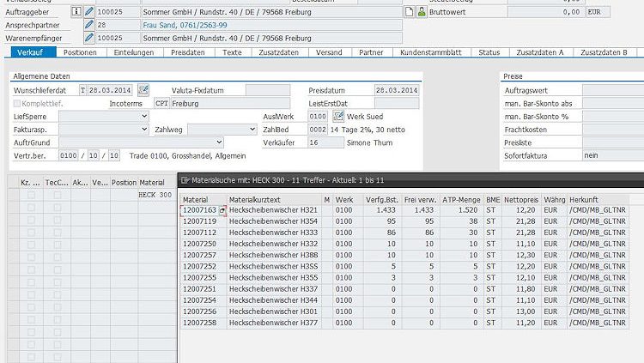644x363 pixels.
Task: Select row Heckscheibenwischer H333
Action: click(273, 233)
